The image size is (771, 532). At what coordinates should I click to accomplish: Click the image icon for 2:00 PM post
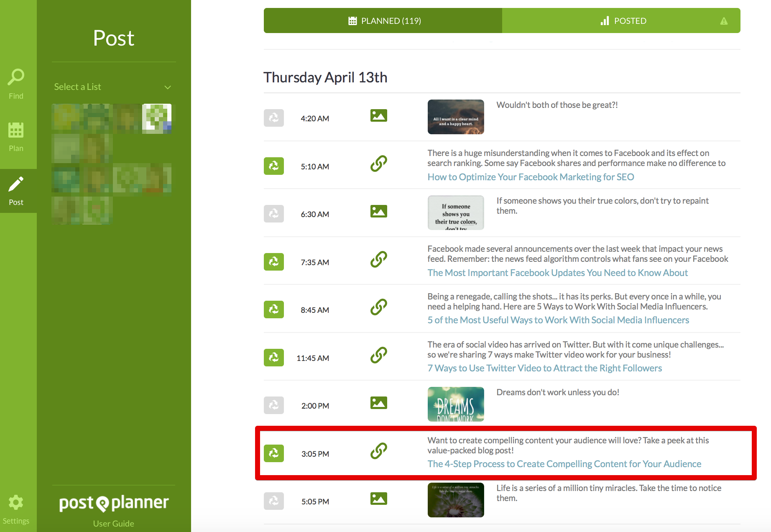point(378,403)
